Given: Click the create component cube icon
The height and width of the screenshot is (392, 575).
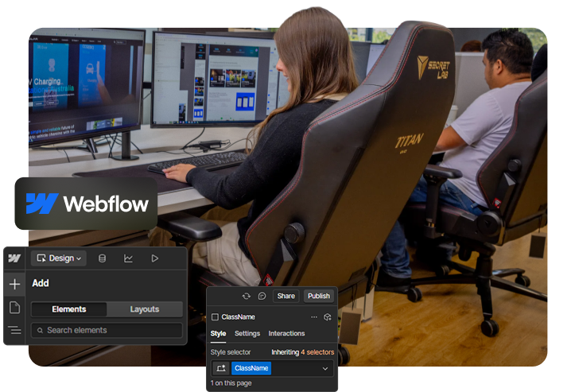Looking at the screenshot, I should [328, 316].
